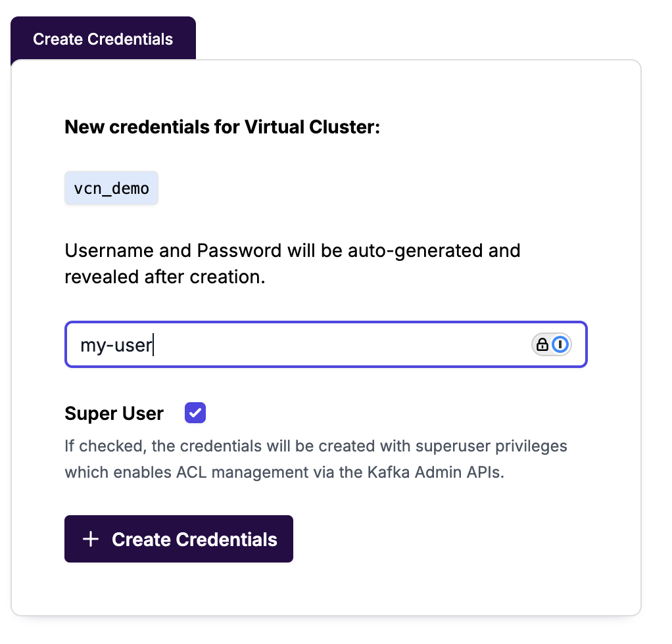The height and width of the screenshot is (644, 672).
Task: Click the 'New credentials for Virtual Cluster' heading
Action: pyautogui.click(x=222, y=127)
